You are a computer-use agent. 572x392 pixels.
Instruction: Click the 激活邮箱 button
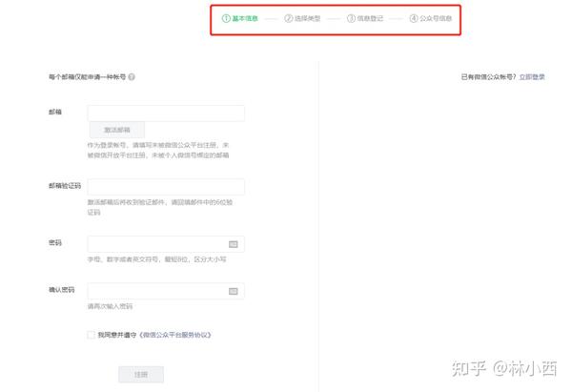pyautogui.click(x=117, y=130)
